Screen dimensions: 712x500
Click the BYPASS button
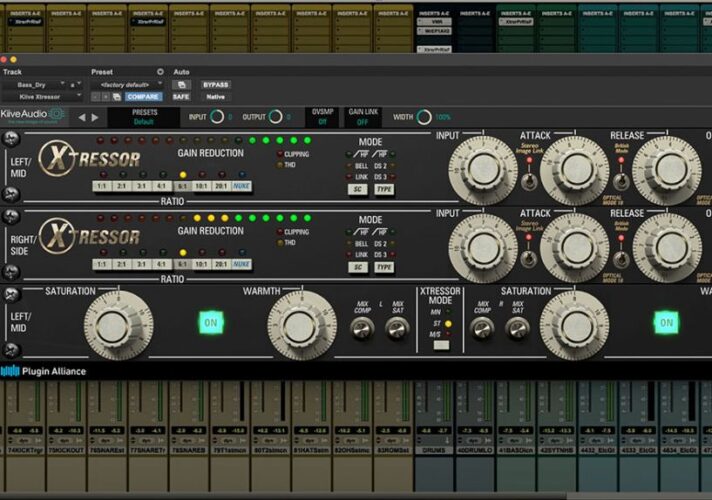[215, 85]
